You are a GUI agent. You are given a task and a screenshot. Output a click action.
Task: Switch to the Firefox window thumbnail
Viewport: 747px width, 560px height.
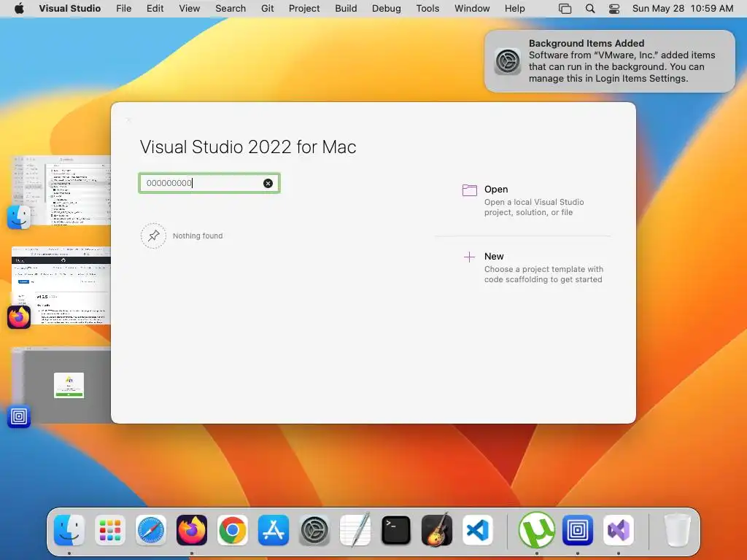pos(61,286)
